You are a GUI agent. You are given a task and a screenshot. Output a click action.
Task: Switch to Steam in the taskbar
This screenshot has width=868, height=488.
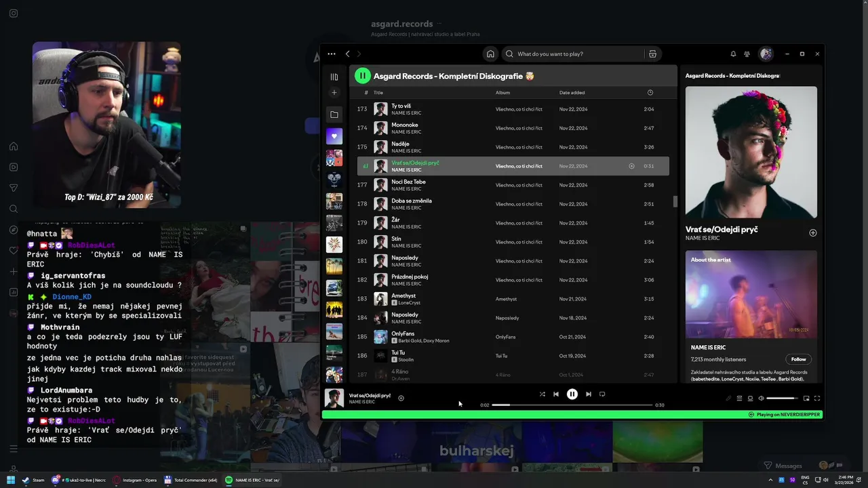tap(33, 480)
